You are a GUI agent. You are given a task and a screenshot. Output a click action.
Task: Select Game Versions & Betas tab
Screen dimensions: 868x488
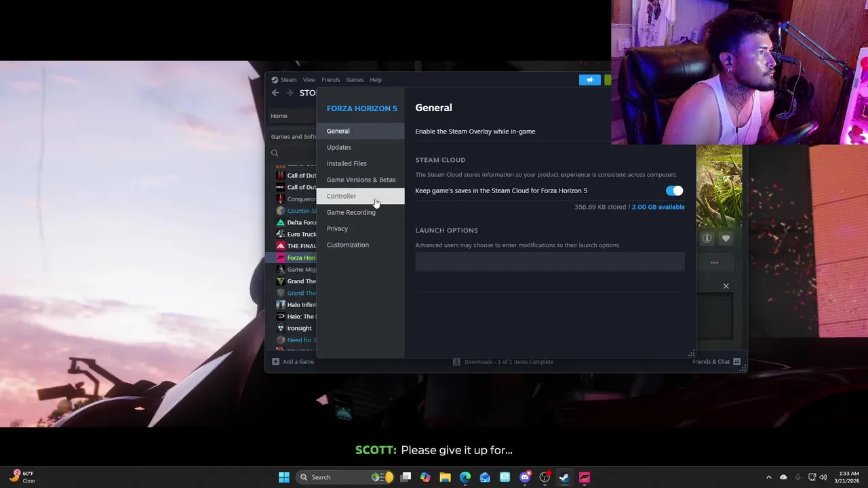360,180
